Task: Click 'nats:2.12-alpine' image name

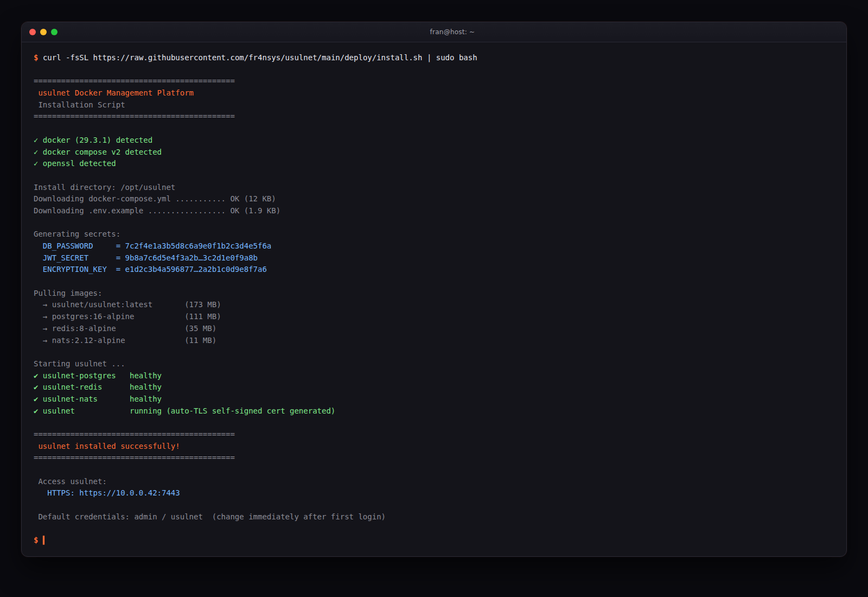Action: point(88,340)
